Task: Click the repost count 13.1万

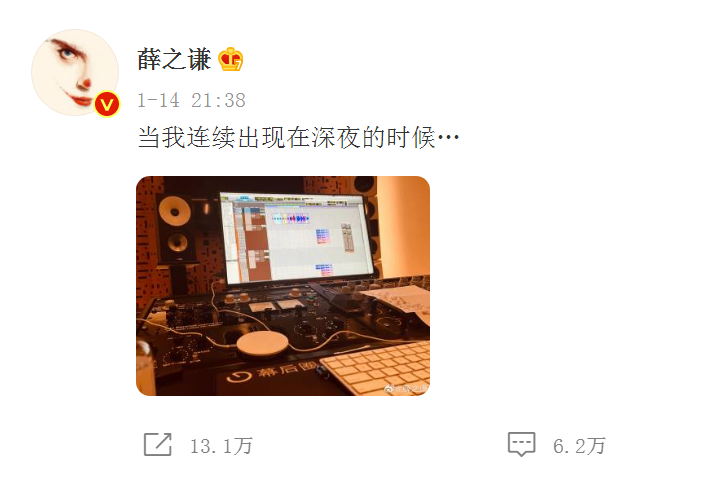Action: point(221,446)
